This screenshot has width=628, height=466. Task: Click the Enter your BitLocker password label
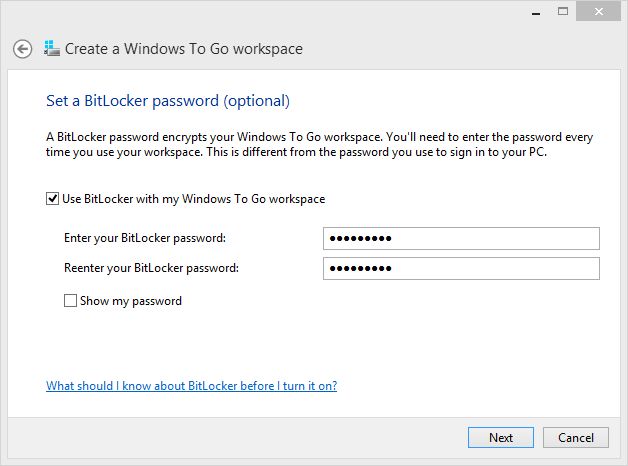(x=145, y=238)
